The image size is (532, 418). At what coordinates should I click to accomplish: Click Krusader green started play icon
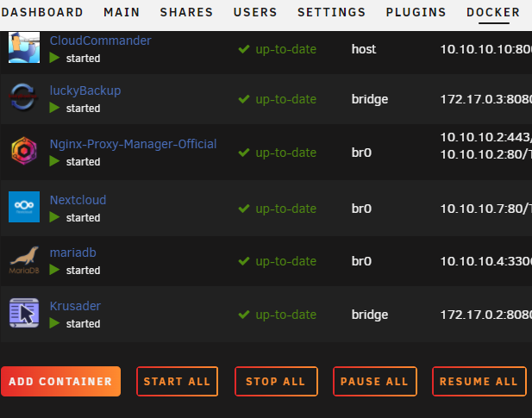[54, 323]
